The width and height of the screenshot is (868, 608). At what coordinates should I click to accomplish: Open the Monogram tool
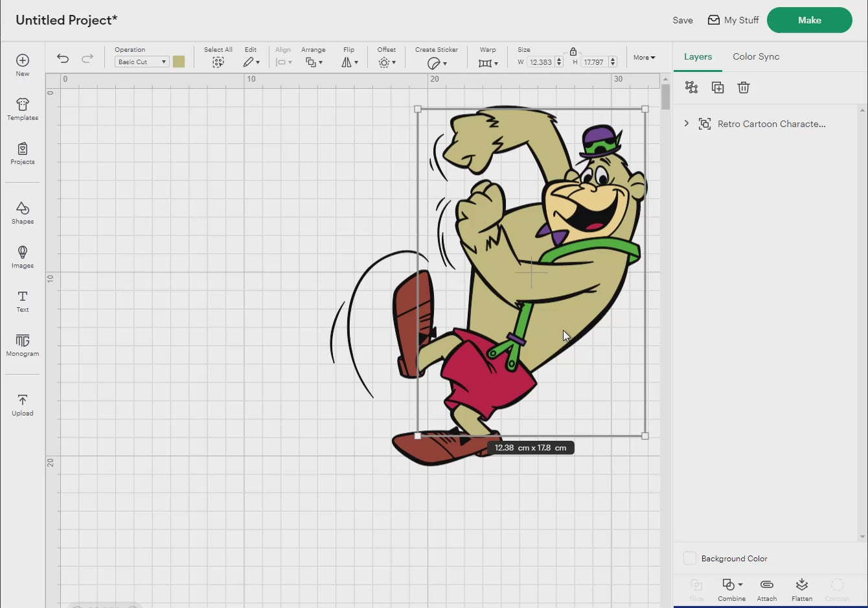coord(23,345)
